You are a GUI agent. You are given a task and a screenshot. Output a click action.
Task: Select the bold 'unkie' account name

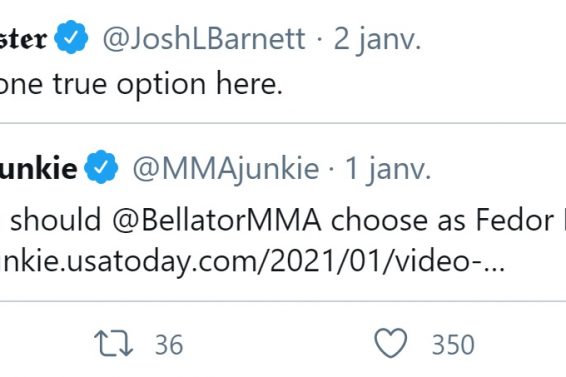coord(38,169)
